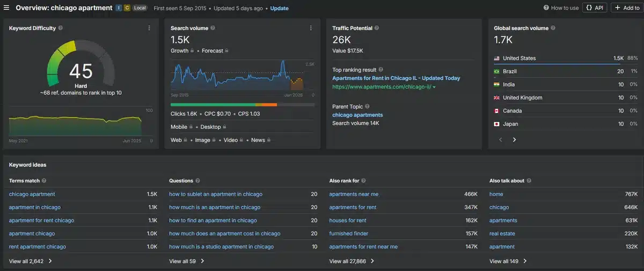This screenshot has width=644, height=271.
Task: Click Parent Topic help icon
Action: (x=367, y=106)
